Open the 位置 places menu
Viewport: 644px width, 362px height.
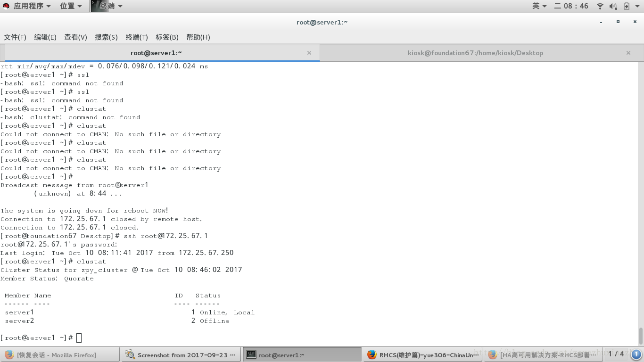tap(71, 6)
